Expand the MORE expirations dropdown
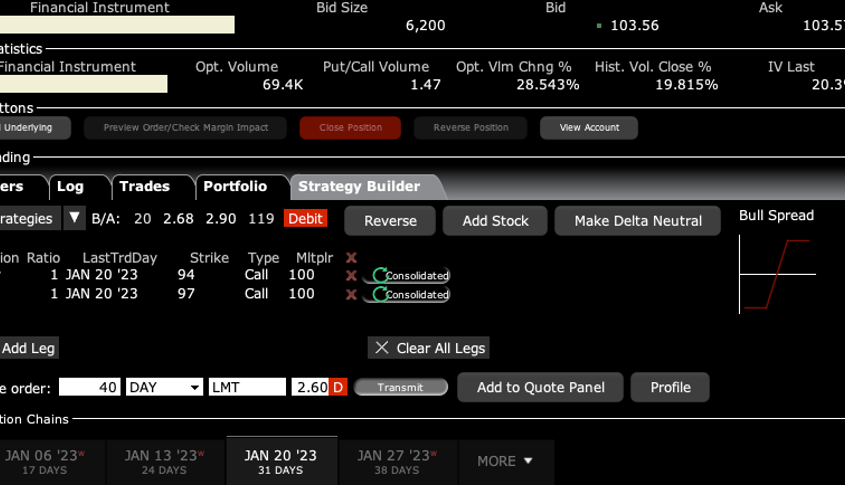 click(505, 461)
